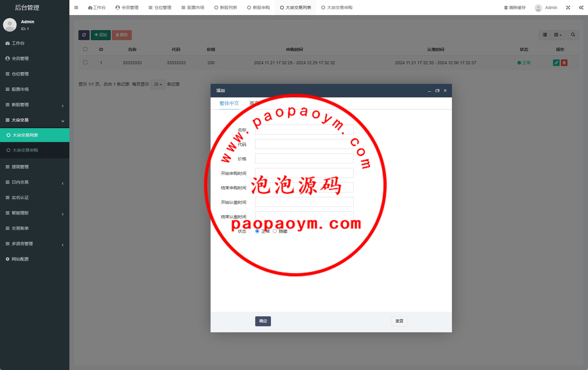Screen dimensions: 588x370
Task: Open the 大宗交易申购 top tab
Action: coord(337,8)
